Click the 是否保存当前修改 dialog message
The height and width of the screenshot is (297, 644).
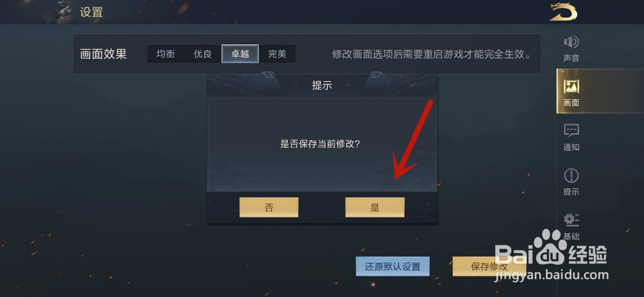[320, 144]
